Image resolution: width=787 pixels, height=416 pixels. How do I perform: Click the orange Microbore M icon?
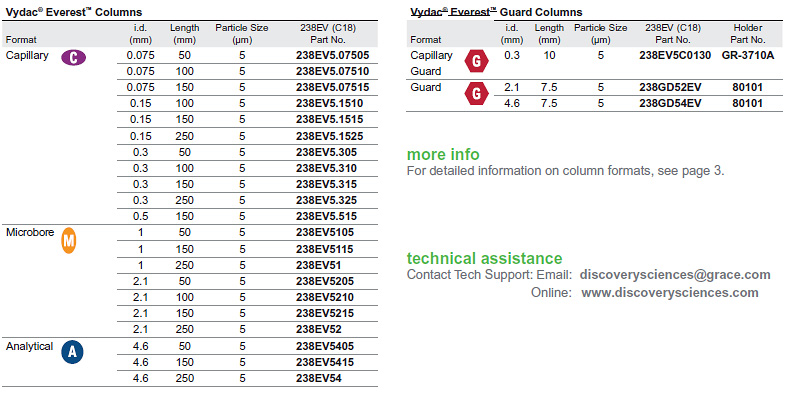click(x=68, y=240)
